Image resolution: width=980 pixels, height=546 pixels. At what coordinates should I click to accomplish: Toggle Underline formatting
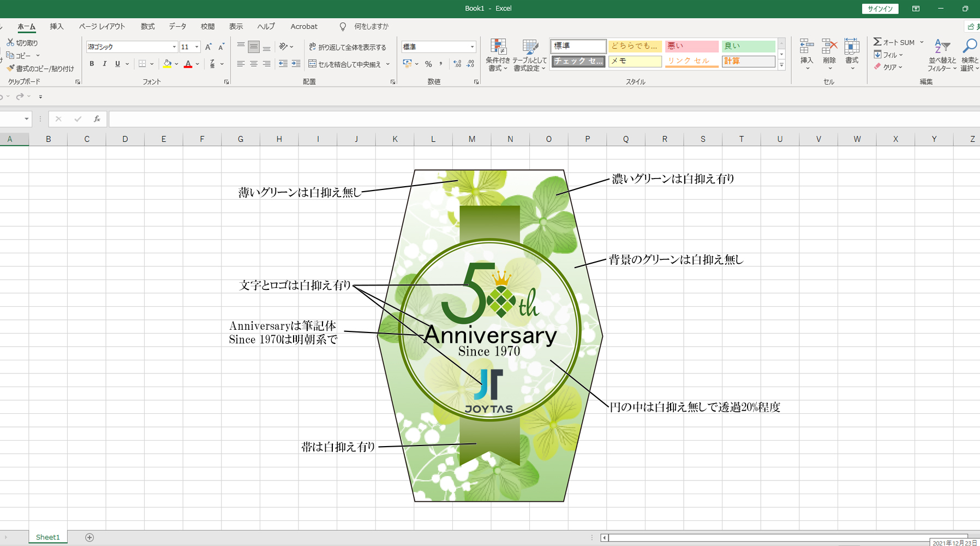[117, 64]
